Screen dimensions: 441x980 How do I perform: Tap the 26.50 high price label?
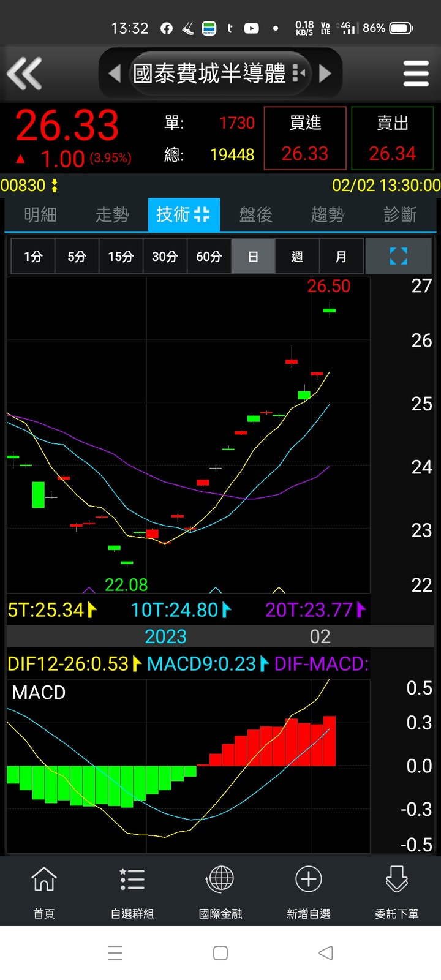329,286
